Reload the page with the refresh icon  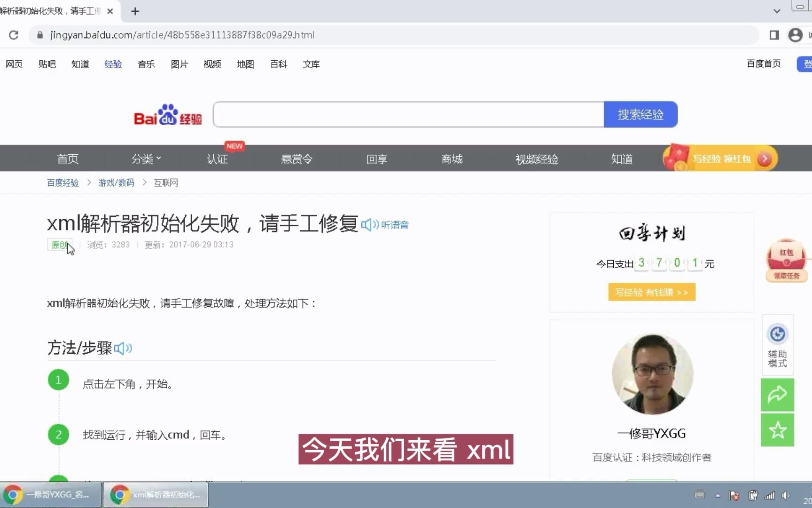coord(14,35)
